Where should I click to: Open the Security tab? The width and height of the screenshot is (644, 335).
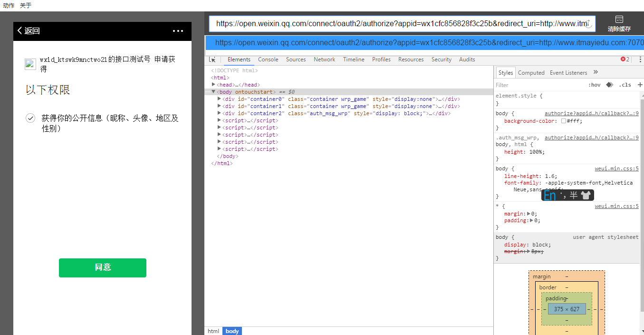tap(442, 59)
